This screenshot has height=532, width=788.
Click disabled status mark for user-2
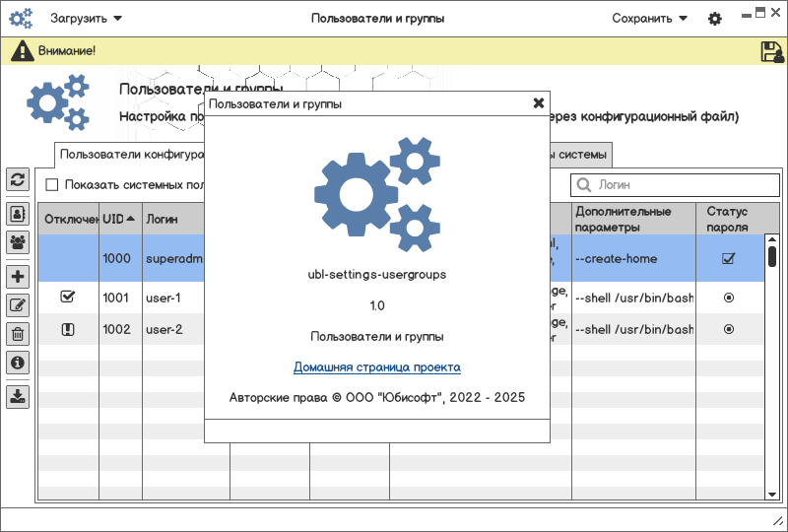67,329
